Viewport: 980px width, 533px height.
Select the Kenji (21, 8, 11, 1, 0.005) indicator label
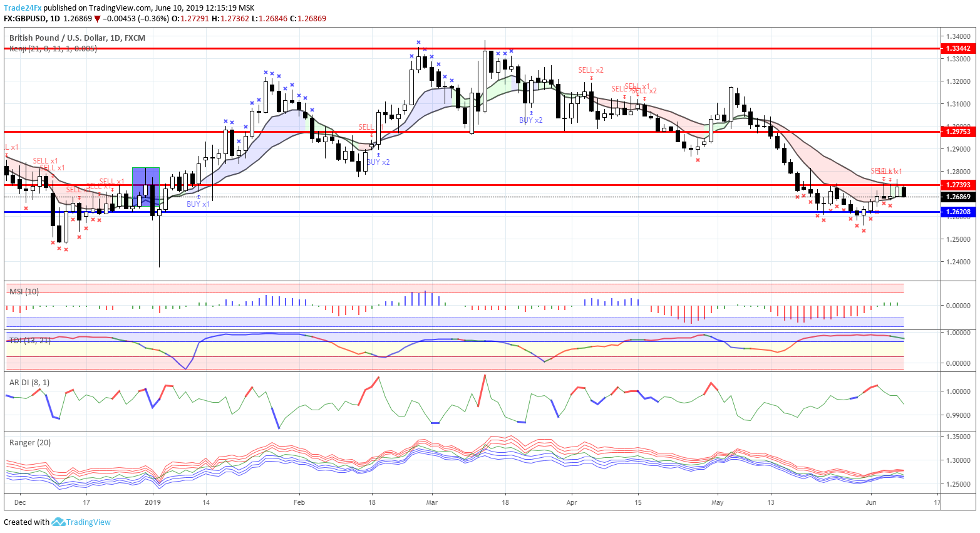pyautogui.click(x=53, y=48)
